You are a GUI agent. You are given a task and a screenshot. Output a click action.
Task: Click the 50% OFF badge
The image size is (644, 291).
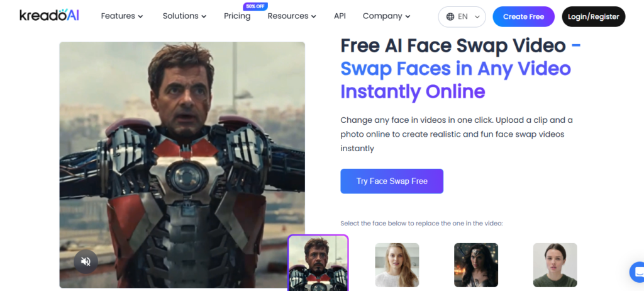[x=255, y=6]
